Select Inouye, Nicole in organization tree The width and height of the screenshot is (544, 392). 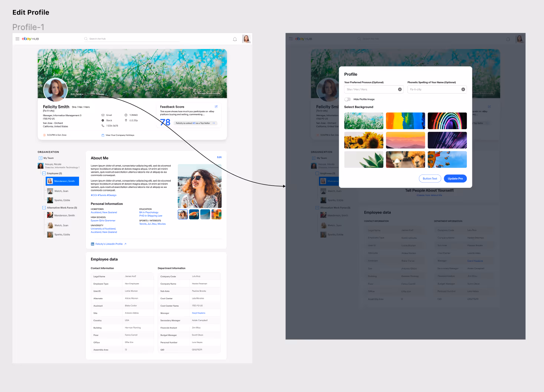pyautogui.click(x=59, y=166)
